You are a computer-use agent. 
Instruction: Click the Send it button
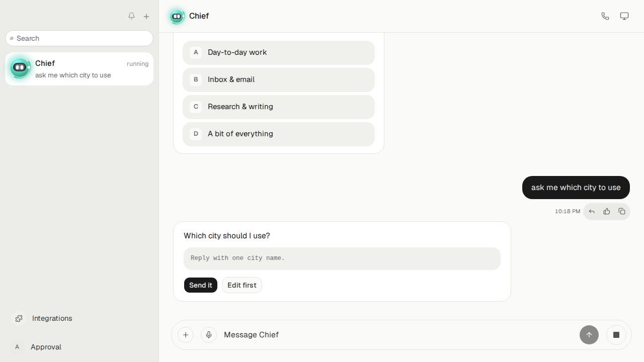pos(201,285)
